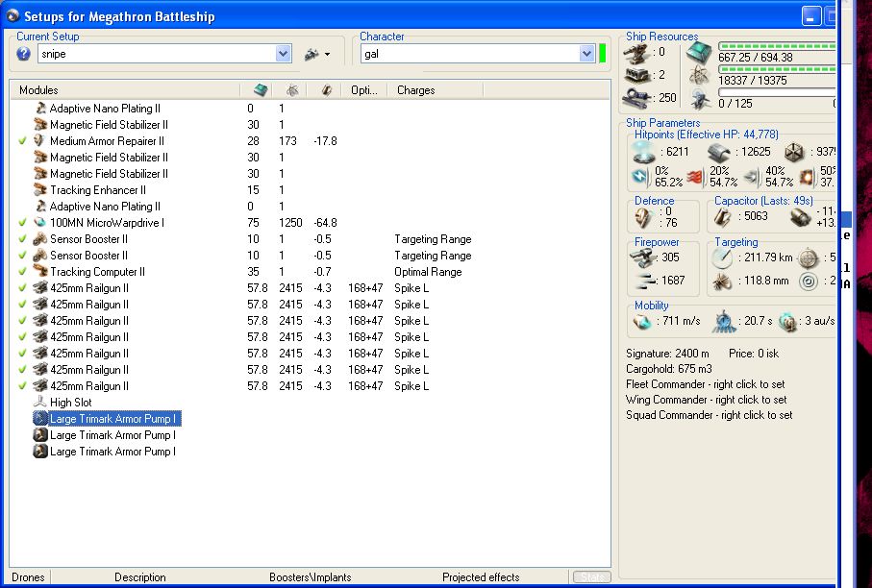
Task: Click the powergrid column header icon
Action: [x=292, y=90]
